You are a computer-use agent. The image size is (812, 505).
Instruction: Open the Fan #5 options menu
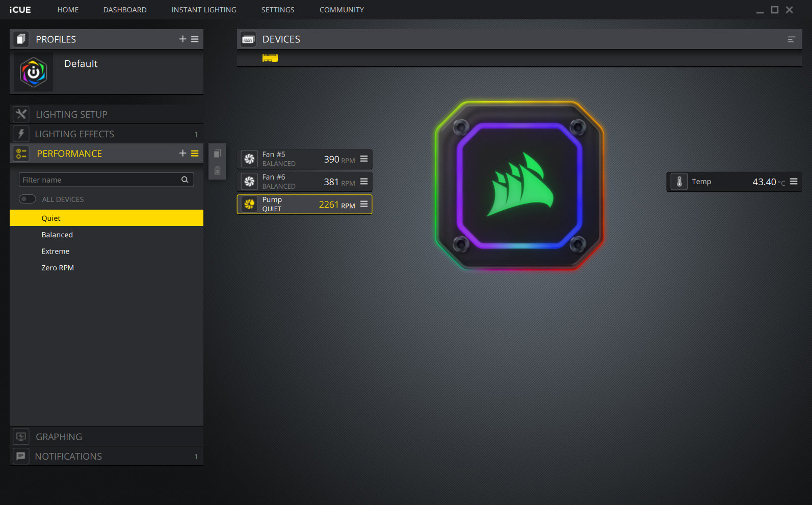click(364, 159)
